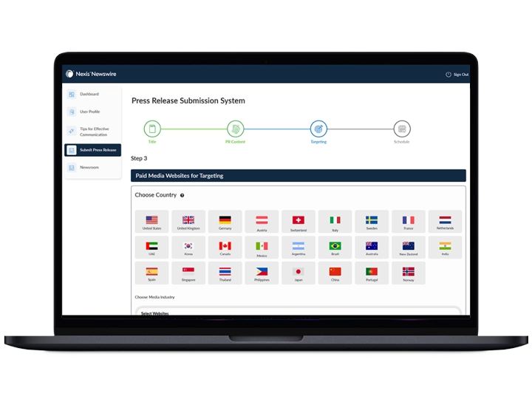Image resolution: width=532 pixels, height=399 pixels.
Task: Choose the Germany flag tile
Action: (x=225, y=221)
